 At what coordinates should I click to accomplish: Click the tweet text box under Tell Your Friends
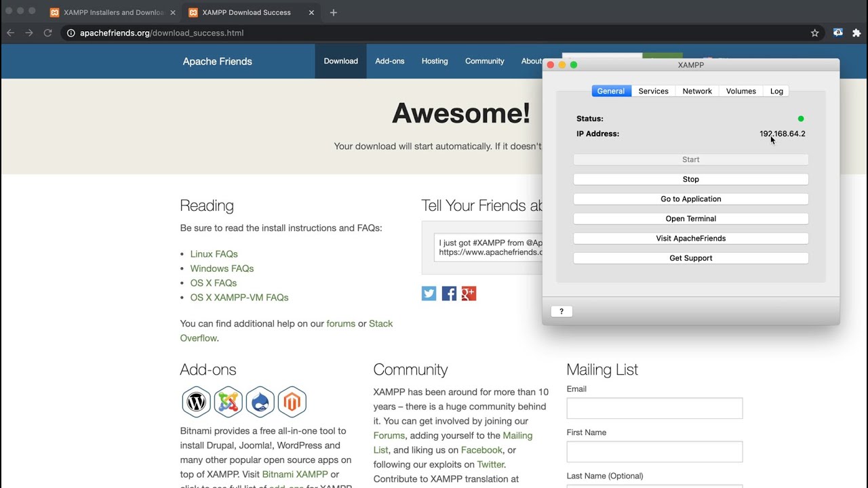(x=489, y=247)
